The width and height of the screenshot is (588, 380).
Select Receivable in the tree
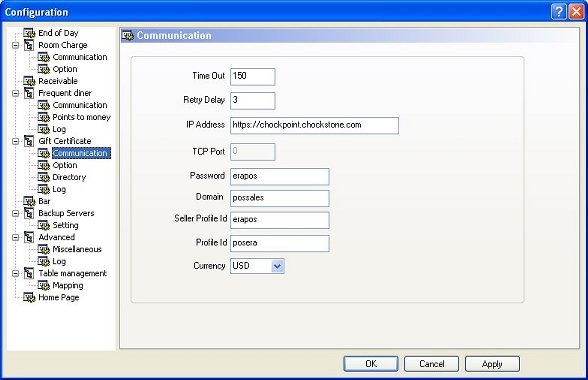pos(58,81)
